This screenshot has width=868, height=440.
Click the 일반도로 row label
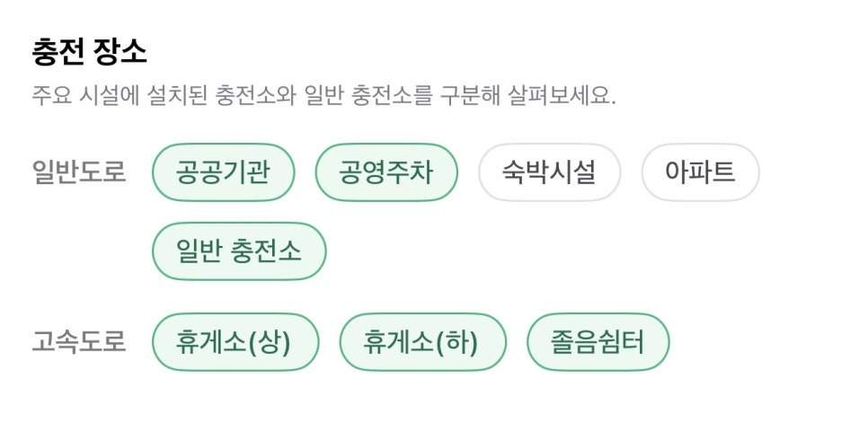point(79,172)
